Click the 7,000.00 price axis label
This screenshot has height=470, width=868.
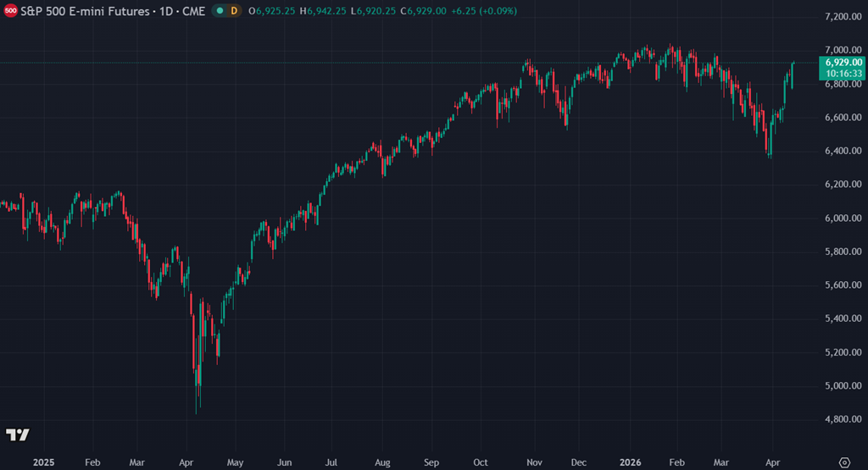click(842, 50)
